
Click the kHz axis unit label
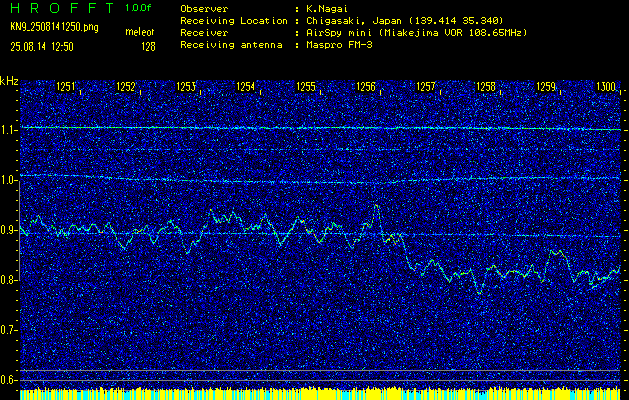(x=9, y=81)
